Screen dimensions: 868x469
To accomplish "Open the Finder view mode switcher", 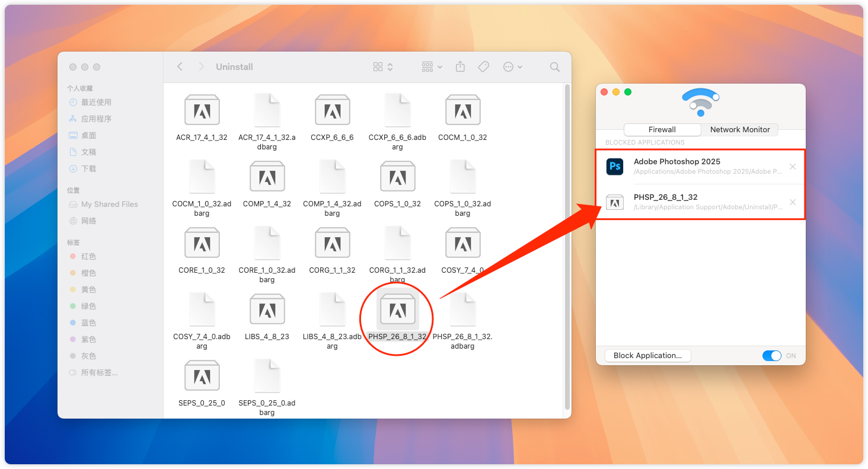I will [383, 67].
